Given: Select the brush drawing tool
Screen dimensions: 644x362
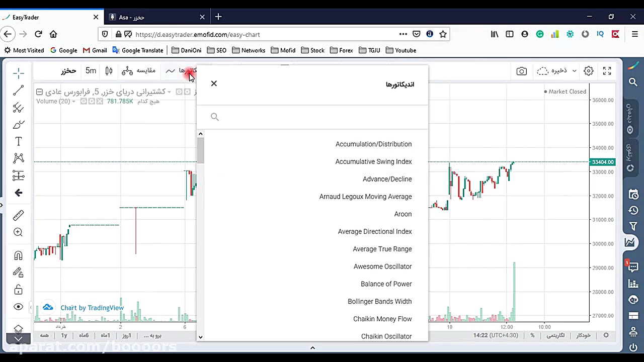Looking at the screenshot, I should (19, 125).
